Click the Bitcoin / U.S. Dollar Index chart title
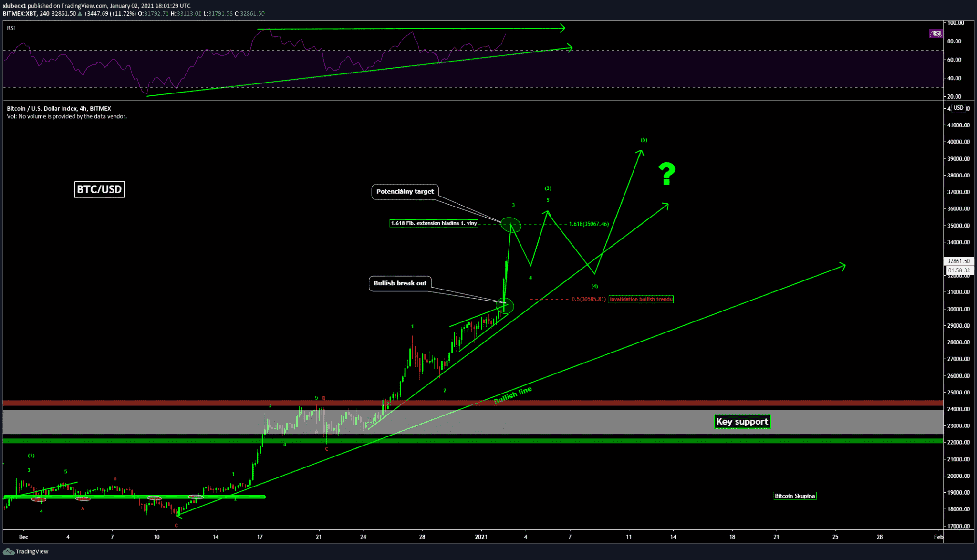Viewport: 977px width, 560px height. point(59,109)
